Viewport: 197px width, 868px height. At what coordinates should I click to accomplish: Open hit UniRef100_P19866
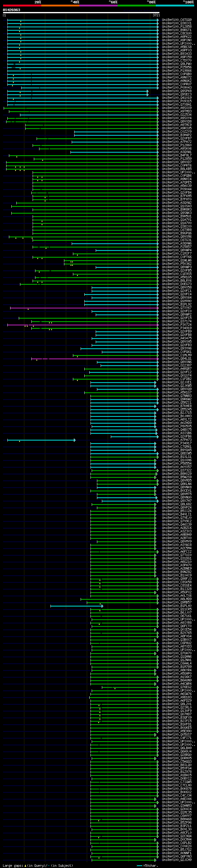(x=176, y=71)
